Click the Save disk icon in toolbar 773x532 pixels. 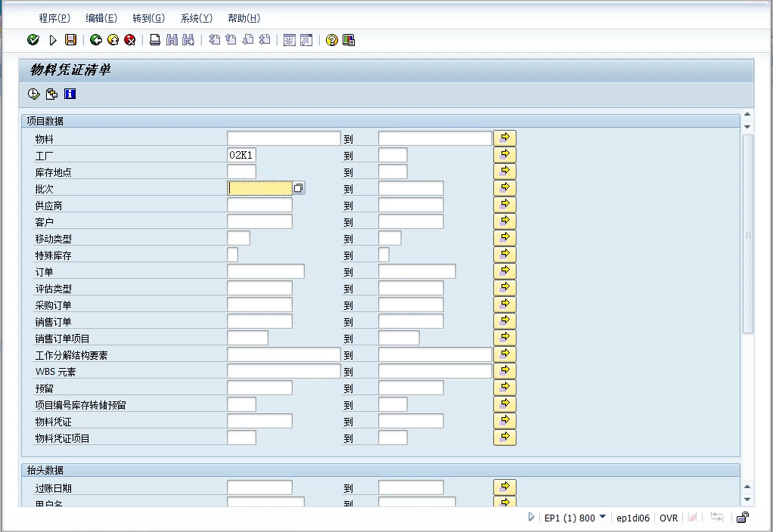(x=70, y=40)
